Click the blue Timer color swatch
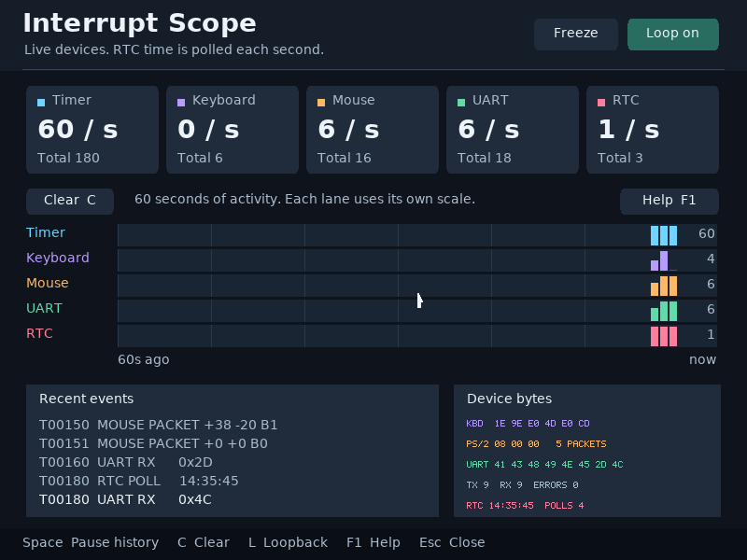Screen dimensions: 747x560 (41, 103)
